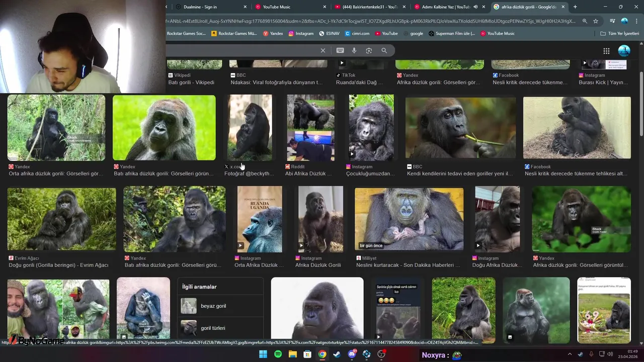Open the Google apps grid
The width and height of the screenshot is (644, 362).
pos(606,51)
